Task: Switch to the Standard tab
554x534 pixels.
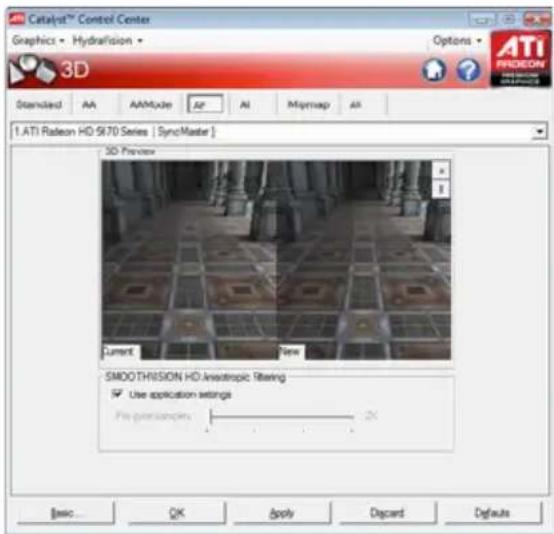Action: coord(39,105)
